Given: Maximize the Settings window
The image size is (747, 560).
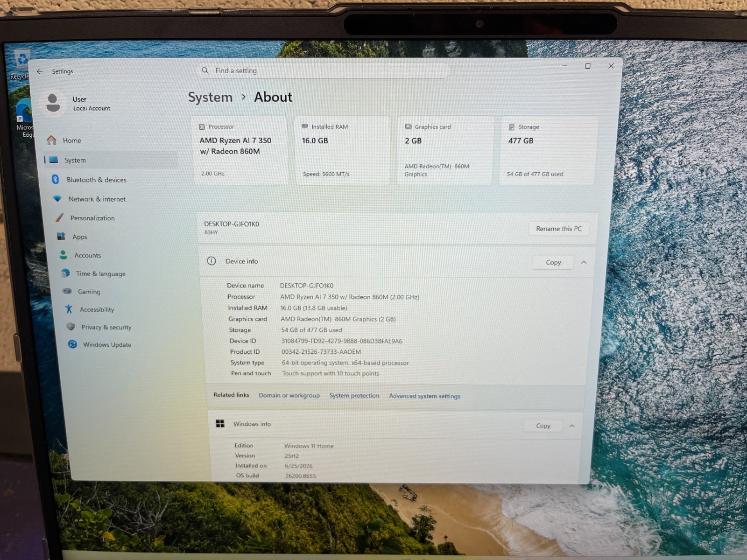Looking at the screenshot, I should (588, 66).
